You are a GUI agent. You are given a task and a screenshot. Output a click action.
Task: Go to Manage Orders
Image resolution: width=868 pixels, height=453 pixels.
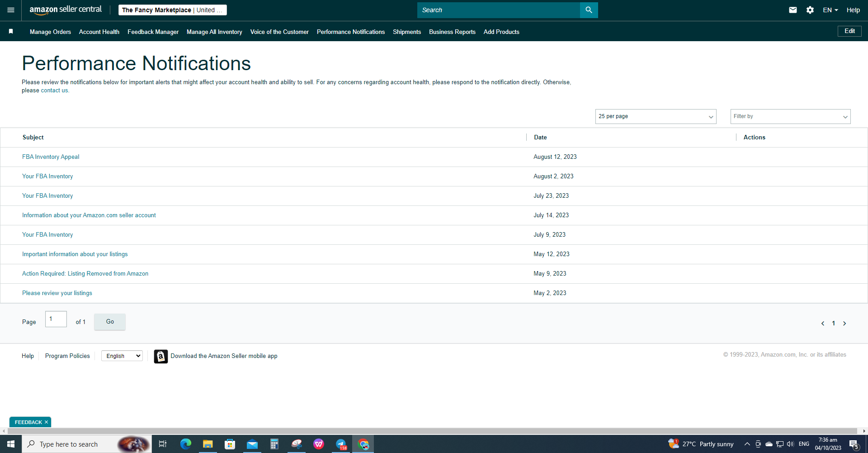50,32
